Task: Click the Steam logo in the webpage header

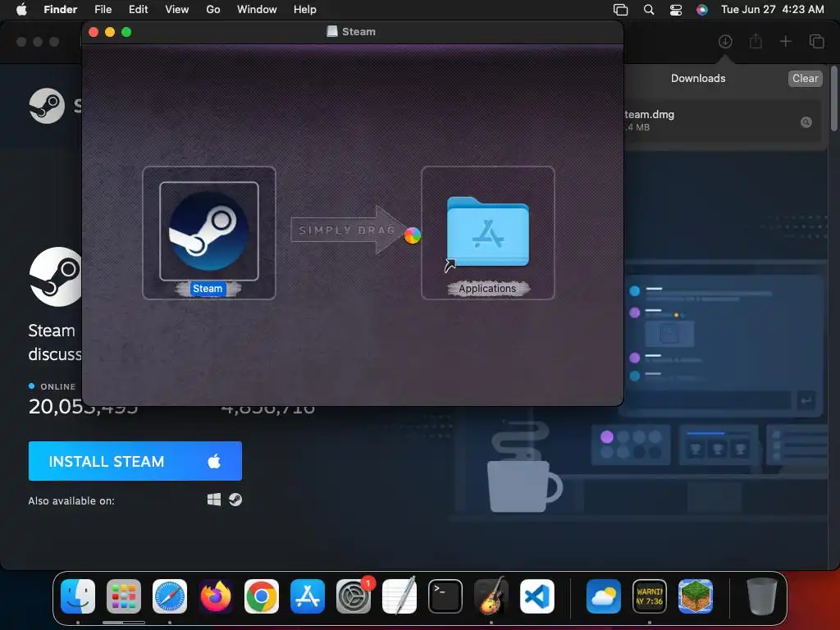Action: coord(47,106)
